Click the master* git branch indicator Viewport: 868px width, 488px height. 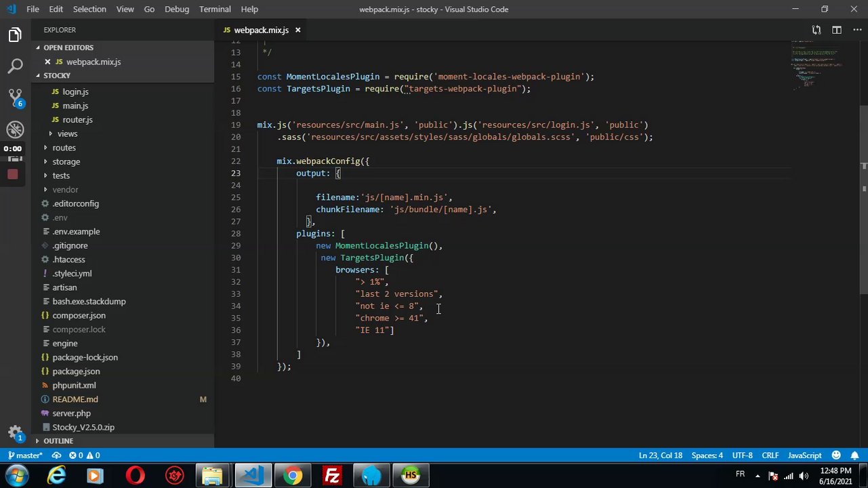pos(25,455)
